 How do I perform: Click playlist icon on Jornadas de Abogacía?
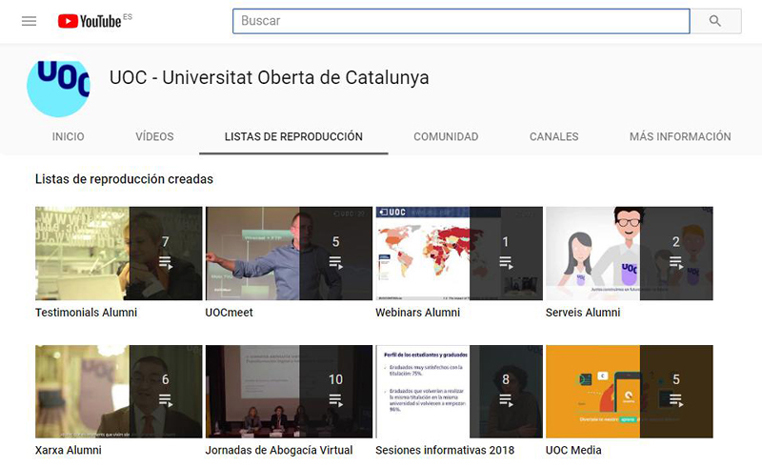tap(336, 400)
